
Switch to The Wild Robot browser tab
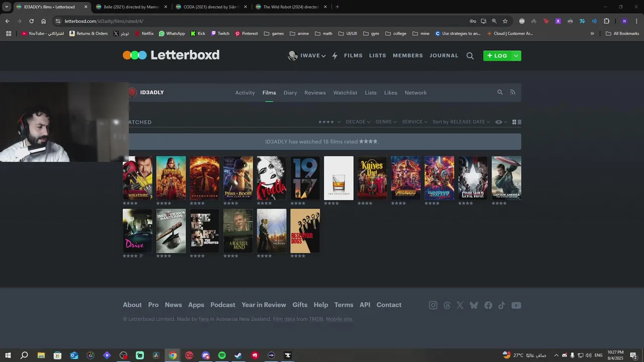(x=291, y=7)
